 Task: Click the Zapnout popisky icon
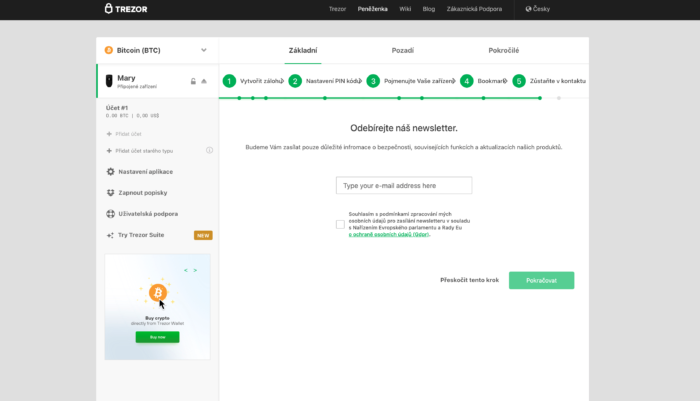110,192
